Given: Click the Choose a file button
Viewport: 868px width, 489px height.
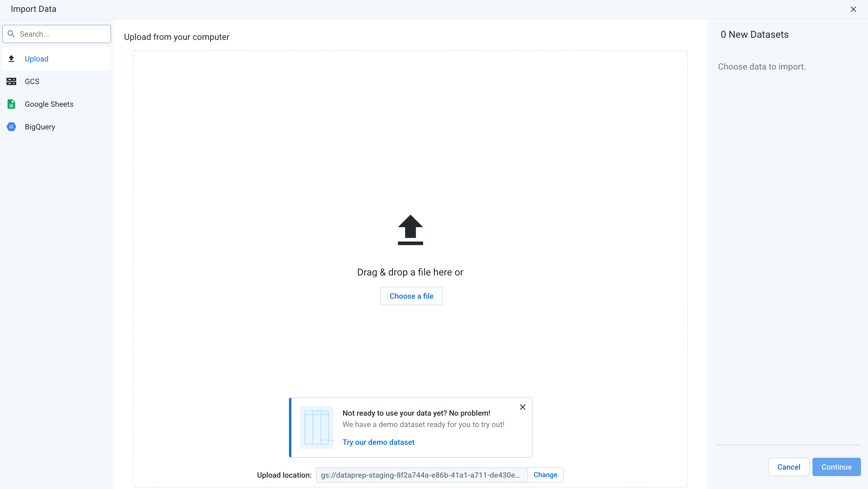Looking at the screenshot, I should coord(411,296).
